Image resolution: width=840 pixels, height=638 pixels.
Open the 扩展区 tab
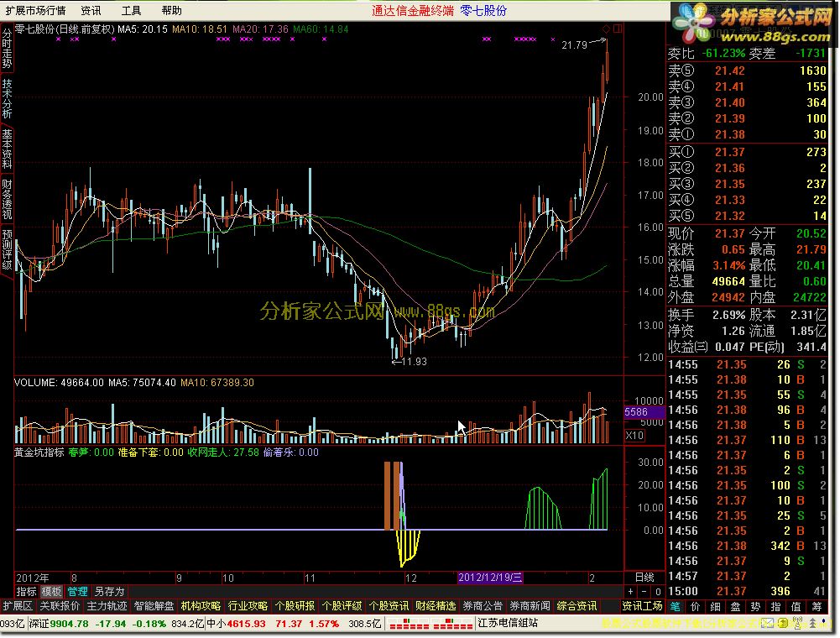(x=18, y=606)
